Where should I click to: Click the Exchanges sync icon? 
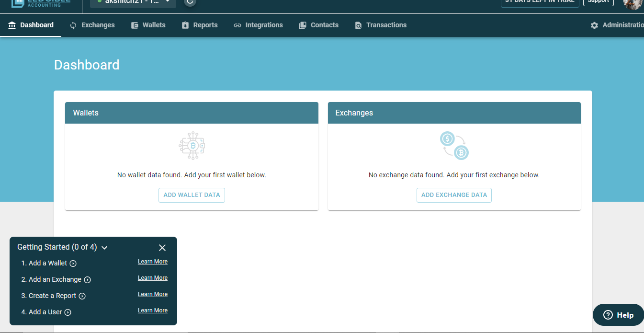point(73,25)
